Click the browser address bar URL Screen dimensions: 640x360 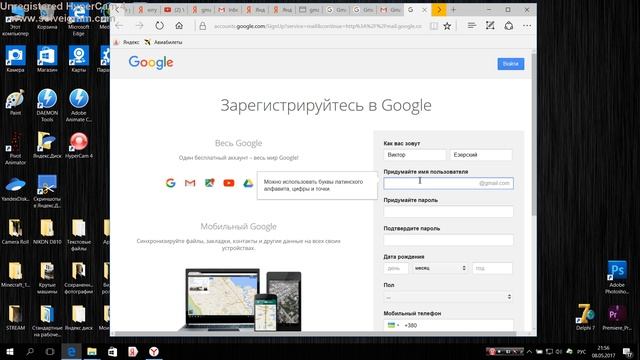click(x=318, y=26)
